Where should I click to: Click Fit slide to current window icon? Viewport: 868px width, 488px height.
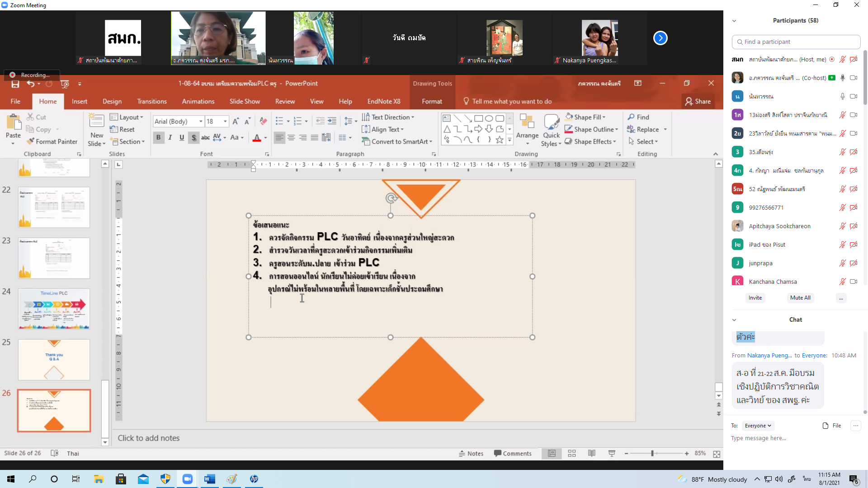click(x=717, y=454)
